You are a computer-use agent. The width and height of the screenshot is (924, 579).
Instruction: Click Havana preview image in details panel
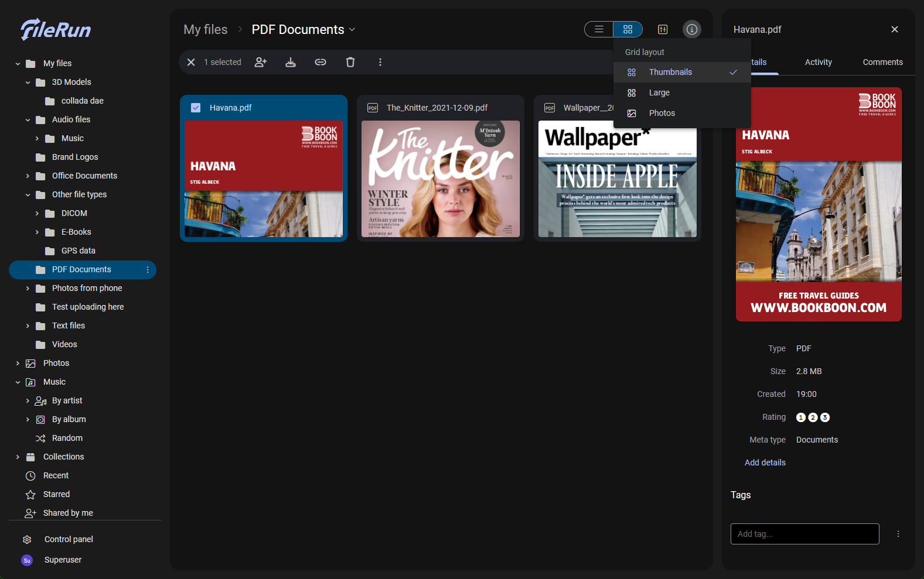tap(819, 204)
